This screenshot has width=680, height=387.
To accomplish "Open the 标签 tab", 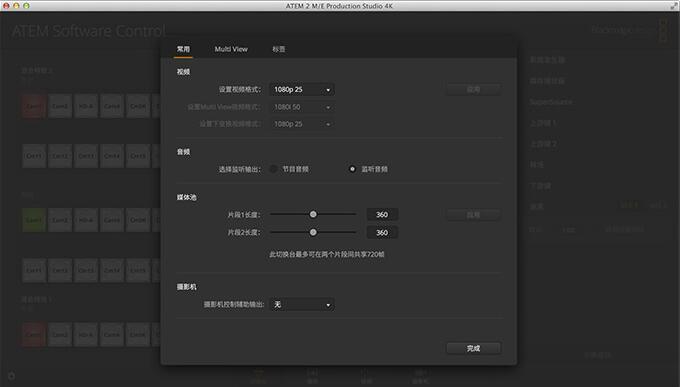I will click(279, 49).
